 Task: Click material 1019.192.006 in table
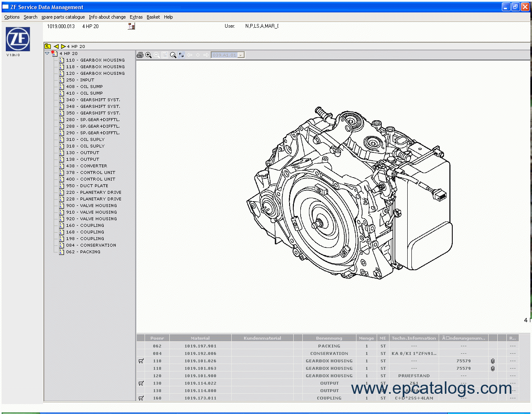(x=200, y=354)
